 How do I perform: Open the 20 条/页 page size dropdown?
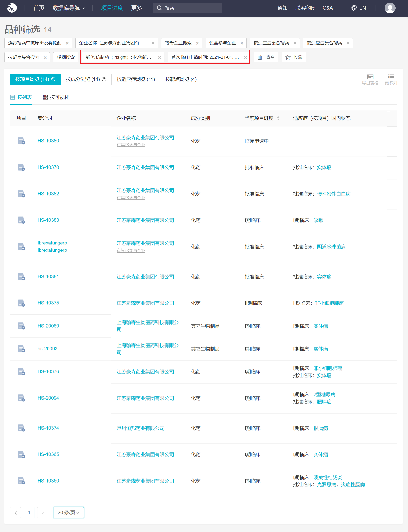[x=69, y=513]
